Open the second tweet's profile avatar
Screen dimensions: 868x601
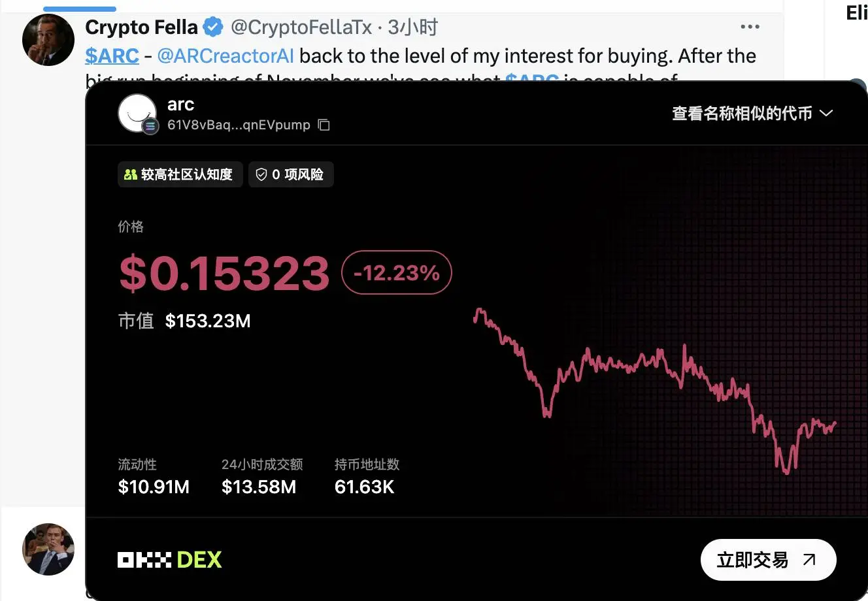pos(48,549)
